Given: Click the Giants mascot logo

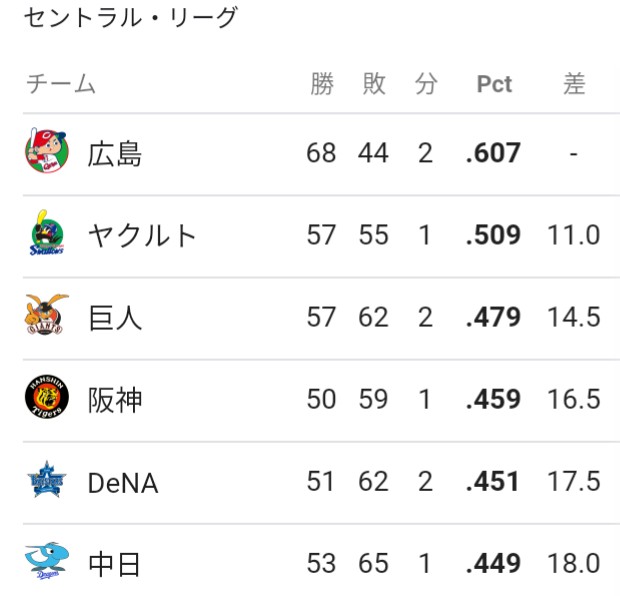Looking at the screenshot, I should (x=47, y=315).
